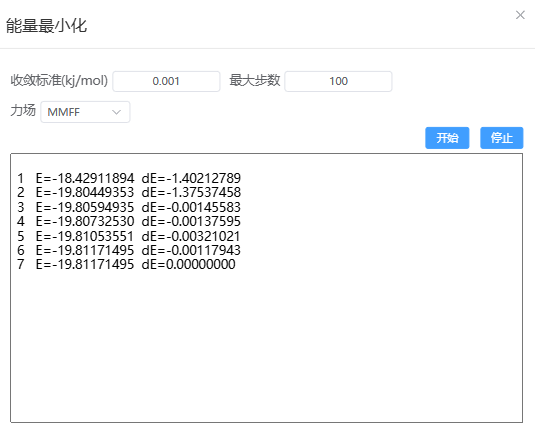
Task: Expand the force field chevron arrow
Action: [x=116, y=112]
